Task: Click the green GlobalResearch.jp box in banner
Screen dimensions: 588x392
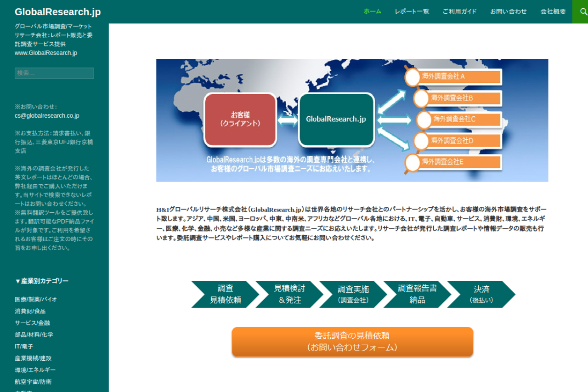Action: (x=336, y=119)
